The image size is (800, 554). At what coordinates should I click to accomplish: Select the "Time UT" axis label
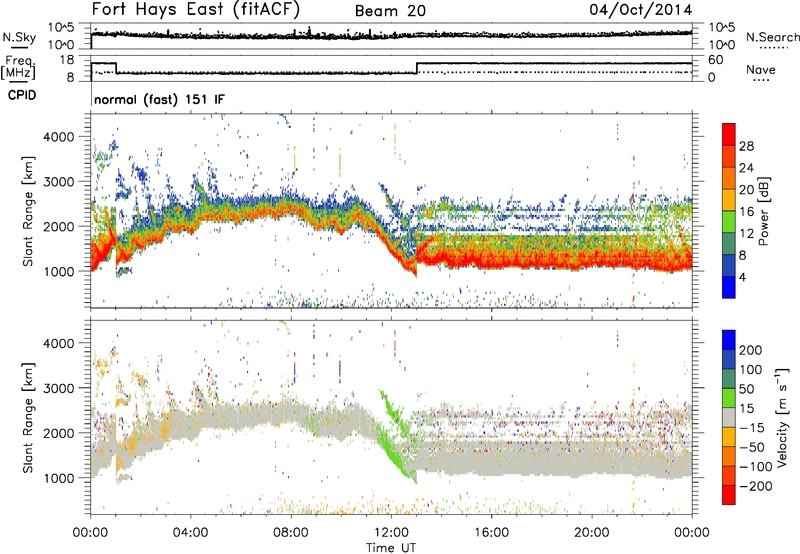(391, 548)
